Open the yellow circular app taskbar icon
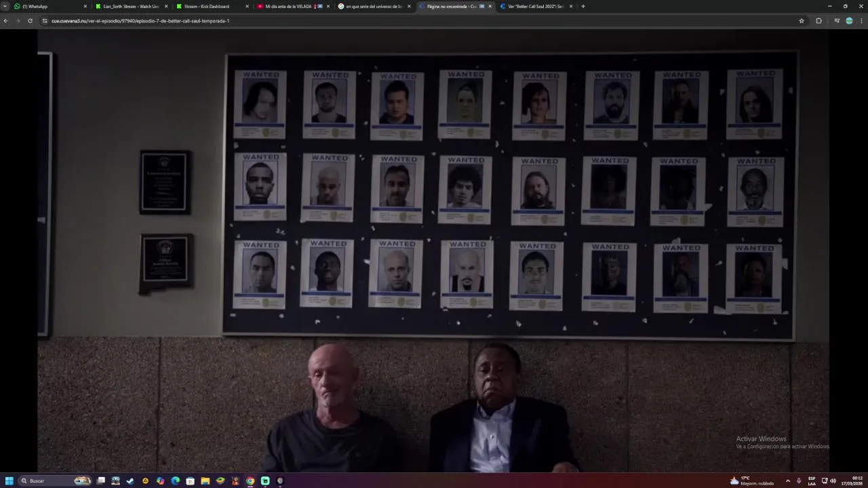 point(145,481)
